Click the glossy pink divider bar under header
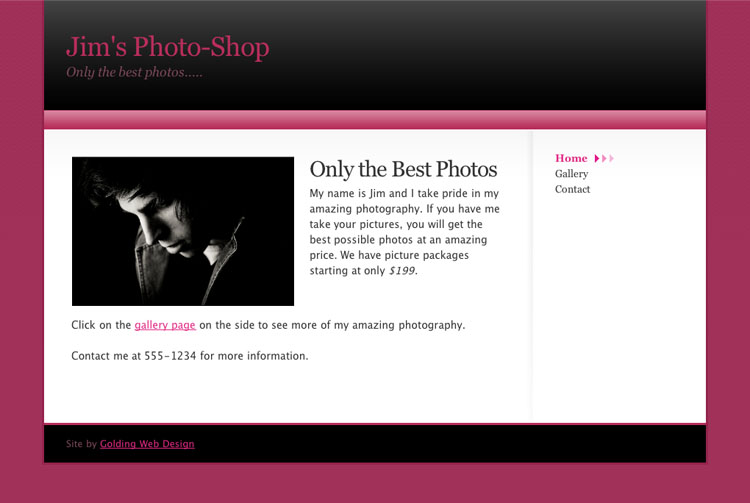750x503 pixels. pos(375,120)
